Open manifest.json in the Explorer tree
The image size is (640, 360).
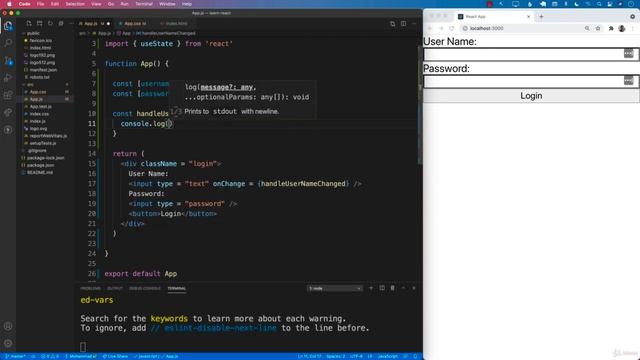tap(43, 70)
